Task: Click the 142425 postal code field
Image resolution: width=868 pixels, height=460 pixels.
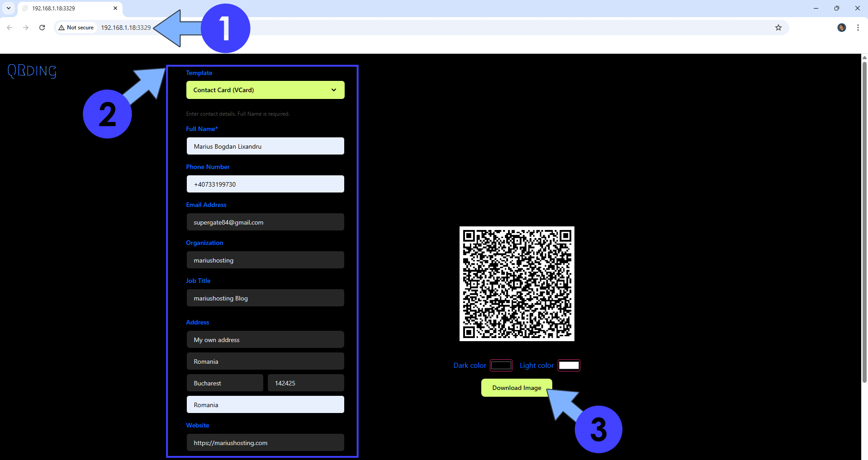Action: click(x=306, y=383)
